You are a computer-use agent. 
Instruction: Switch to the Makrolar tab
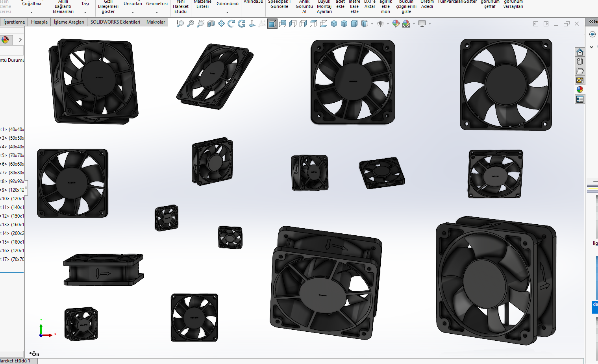click(x=156, y=22)
